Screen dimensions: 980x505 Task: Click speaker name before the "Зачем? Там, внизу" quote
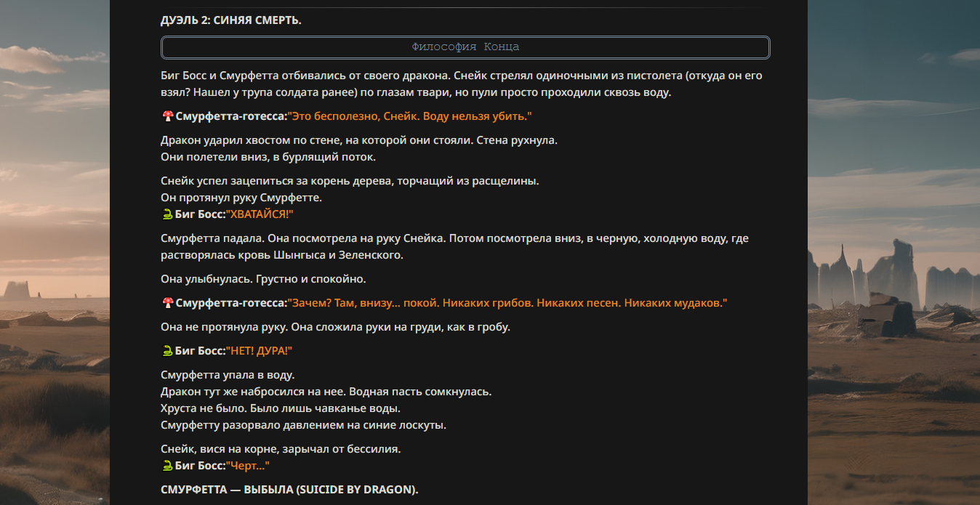point(231,303)
